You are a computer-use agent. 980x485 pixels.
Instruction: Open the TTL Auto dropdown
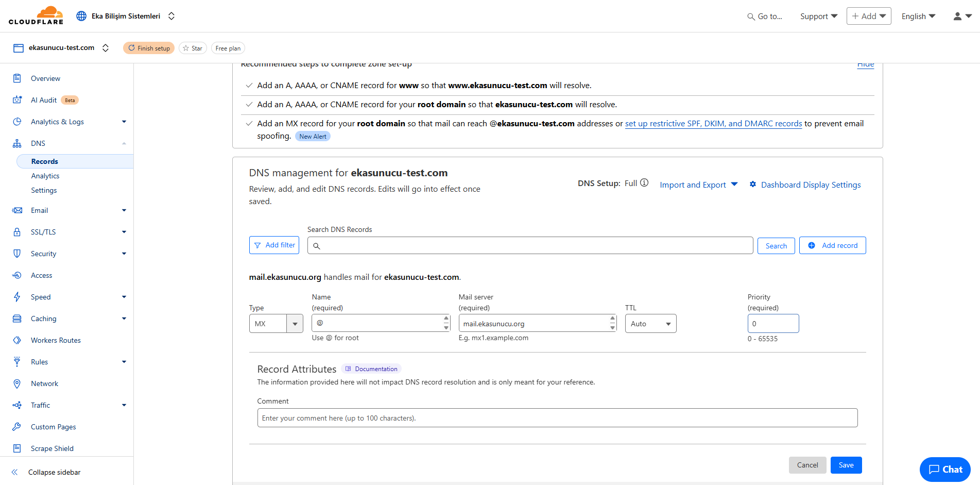pyautogui.click(x=650, y=324)
